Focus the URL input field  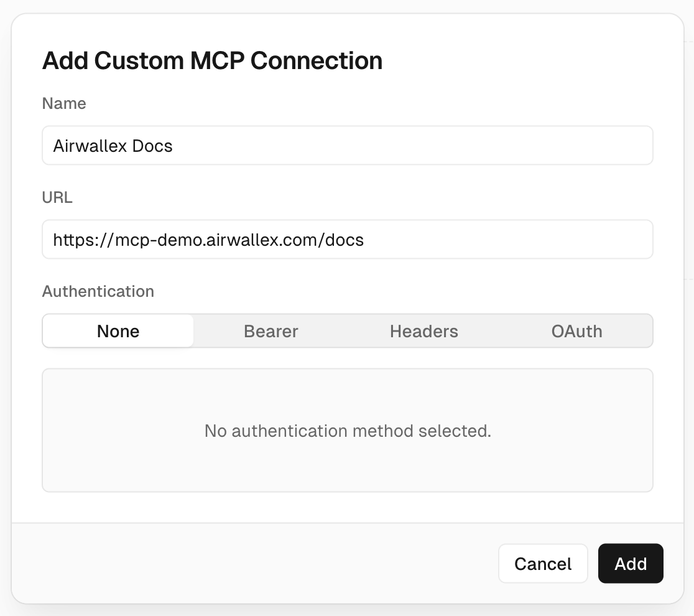[x=348, y=239]
